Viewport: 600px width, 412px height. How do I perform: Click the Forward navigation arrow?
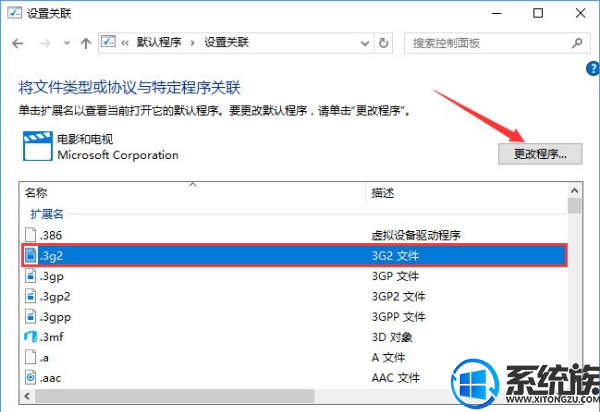[45, 43]
